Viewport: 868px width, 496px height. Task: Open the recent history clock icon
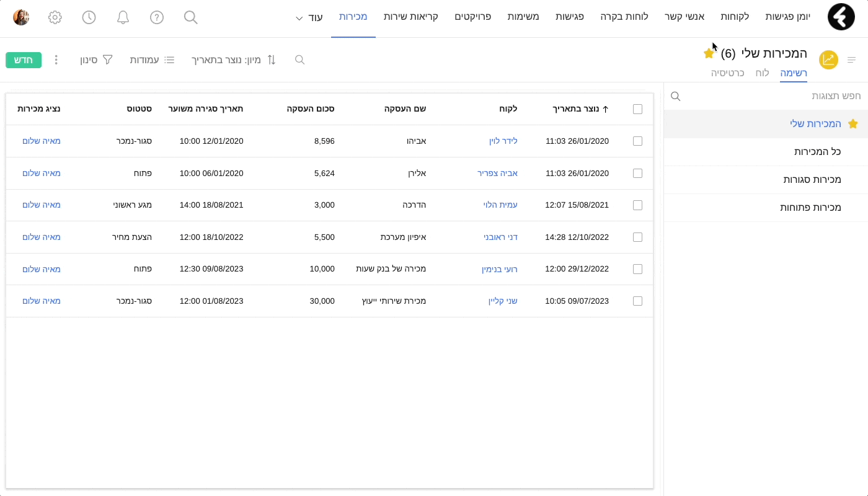[x=89, y=17]
